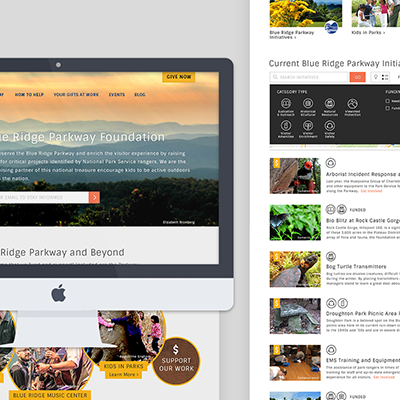Click Category Type label in filter panel

[292, 92]
